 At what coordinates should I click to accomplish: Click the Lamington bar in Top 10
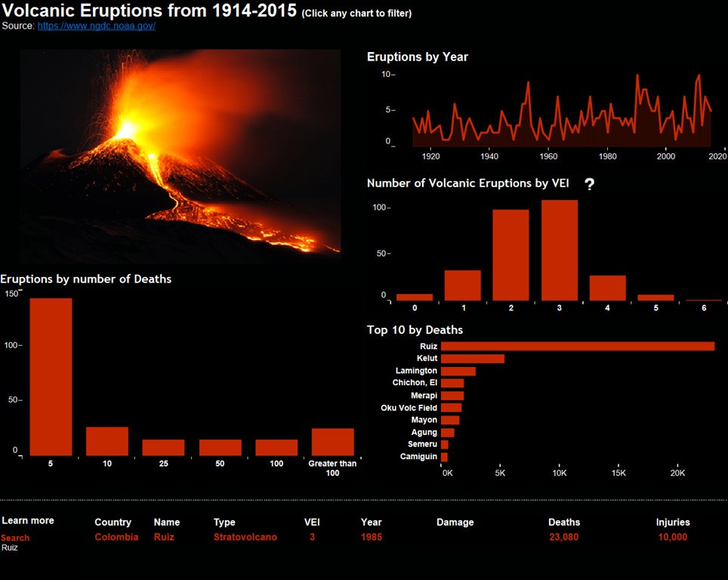(x=458, y=371)
